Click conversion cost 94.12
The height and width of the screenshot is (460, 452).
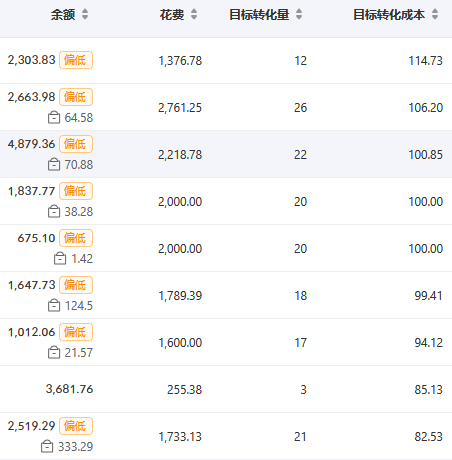(x=428, y=343)
